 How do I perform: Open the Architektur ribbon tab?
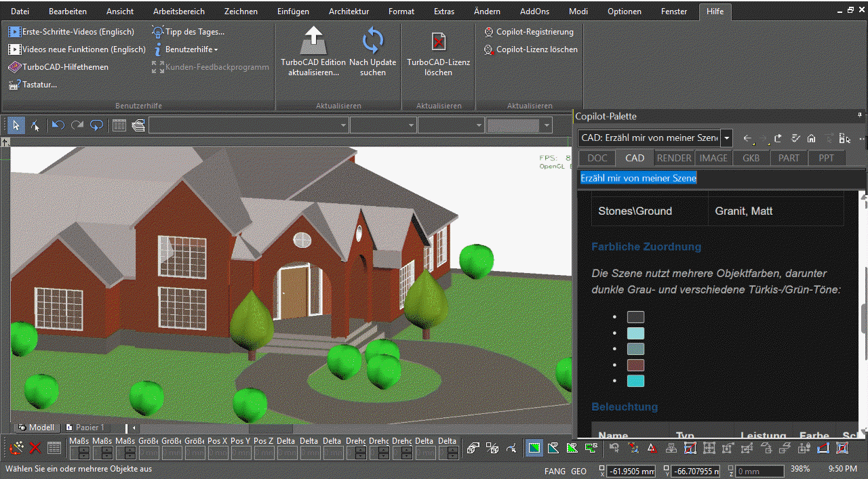tap(349, 12)
